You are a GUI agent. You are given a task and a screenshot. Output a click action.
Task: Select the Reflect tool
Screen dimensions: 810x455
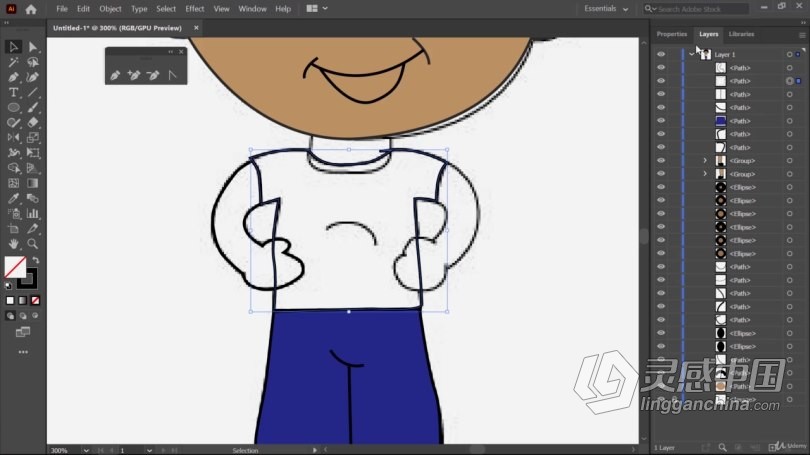pyautogui.click(x=13, y=138)
